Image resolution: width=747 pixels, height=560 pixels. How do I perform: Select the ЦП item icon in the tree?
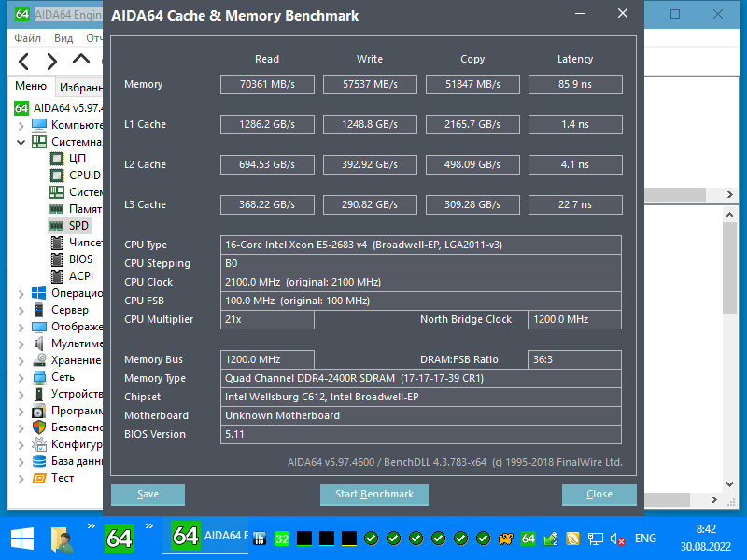click(x=57, y=158)
